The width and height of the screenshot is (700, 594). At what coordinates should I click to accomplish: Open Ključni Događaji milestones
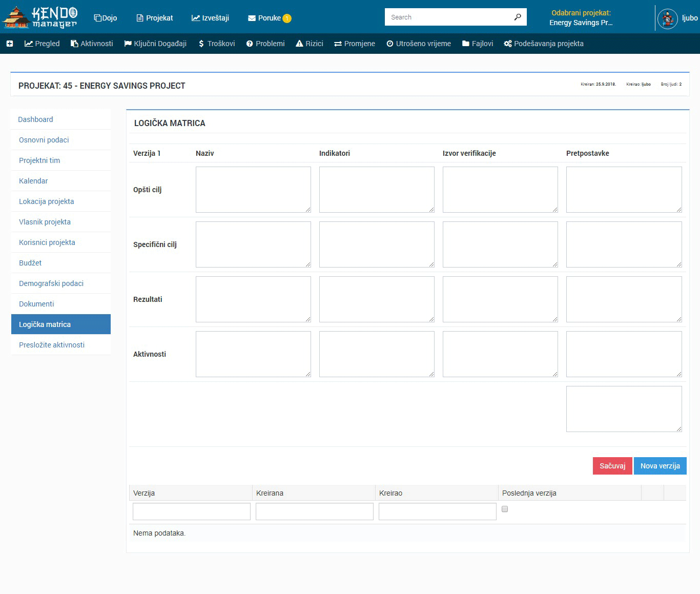[x=155, y=44]
